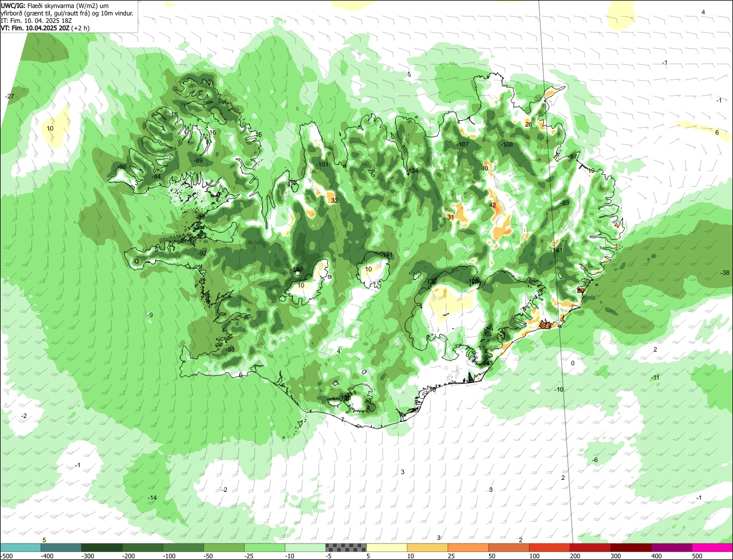Click the red swatch between 200 and 300

click(590, 547)
